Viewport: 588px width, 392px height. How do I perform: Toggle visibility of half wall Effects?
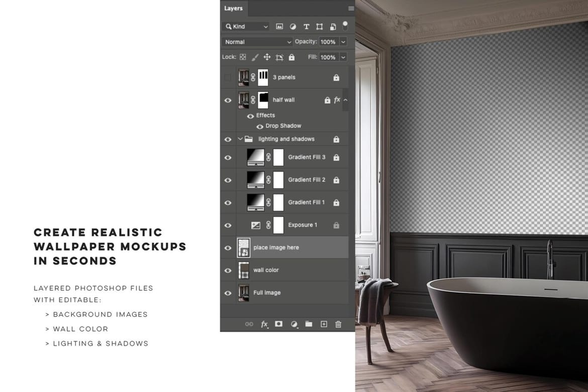point(250,116)
